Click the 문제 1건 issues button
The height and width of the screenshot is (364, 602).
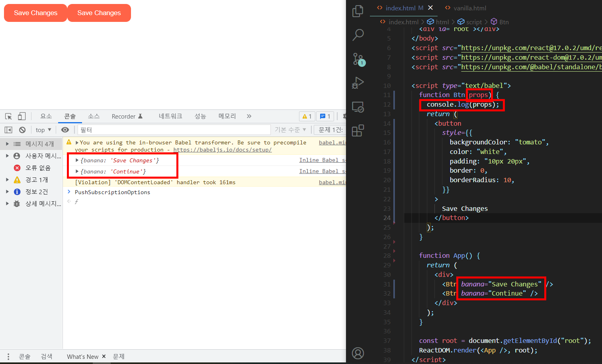(x=330, y=130)
